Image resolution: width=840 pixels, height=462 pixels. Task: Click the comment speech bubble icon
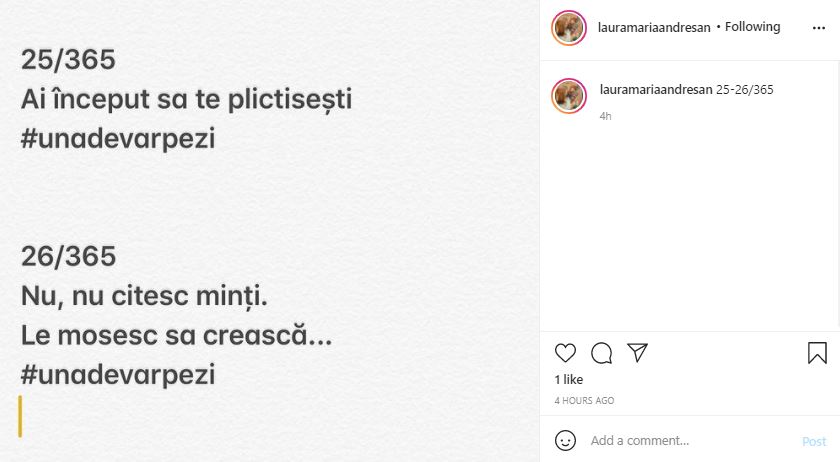coord(601,353)
